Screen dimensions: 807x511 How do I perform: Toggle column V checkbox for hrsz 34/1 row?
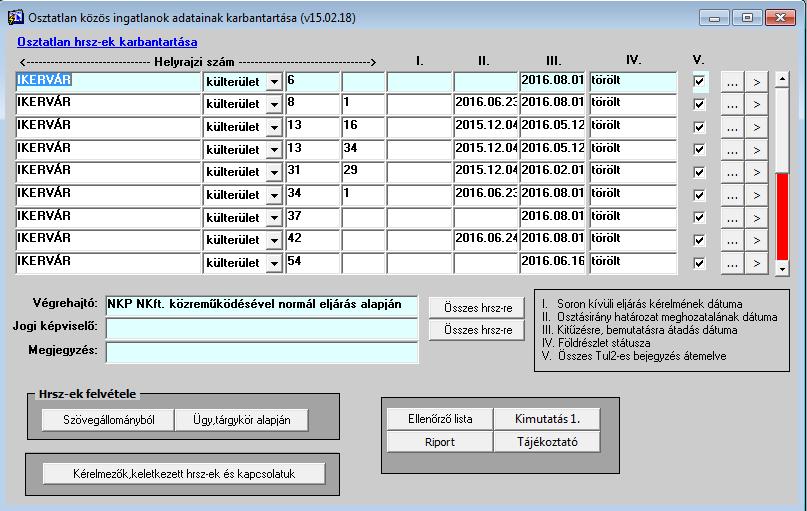[699, 195]
